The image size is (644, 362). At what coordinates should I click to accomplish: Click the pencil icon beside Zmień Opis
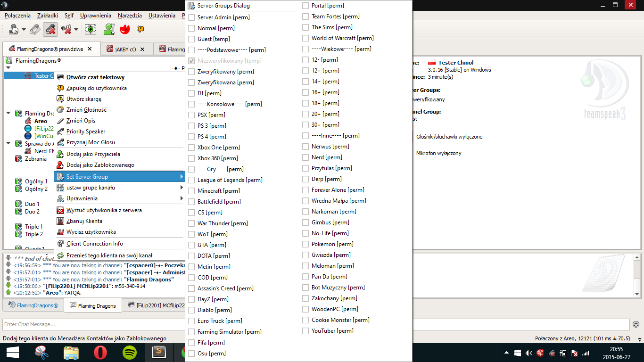tap(60, 121)
